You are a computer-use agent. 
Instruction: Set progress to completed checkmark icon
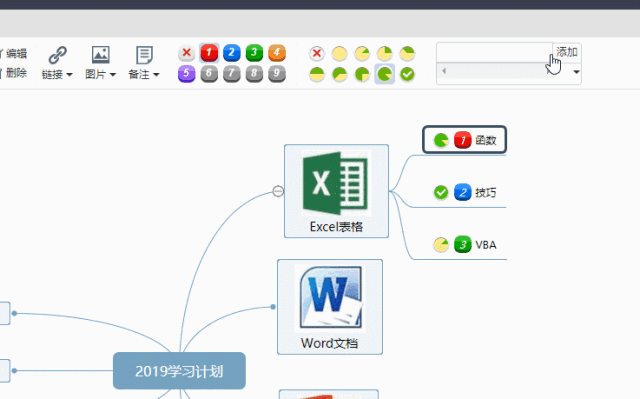(407, 74)
